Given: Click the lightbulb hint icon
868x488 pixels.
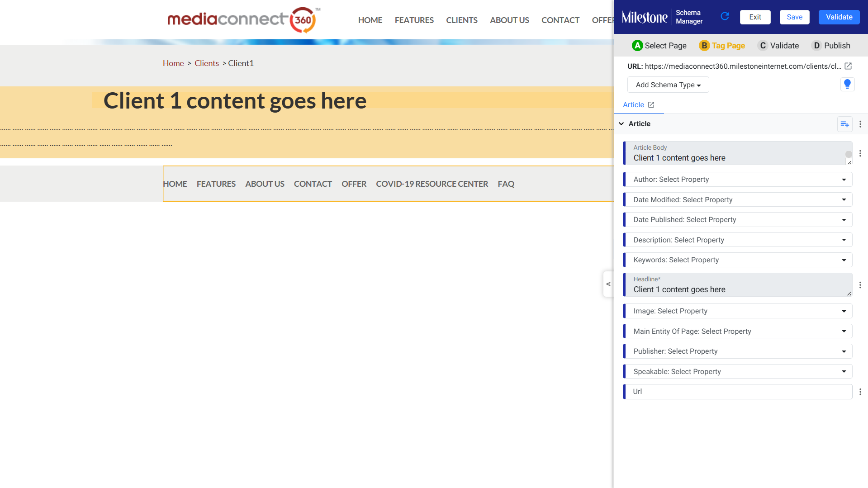Looking at the screenshot, I should 847,84.
